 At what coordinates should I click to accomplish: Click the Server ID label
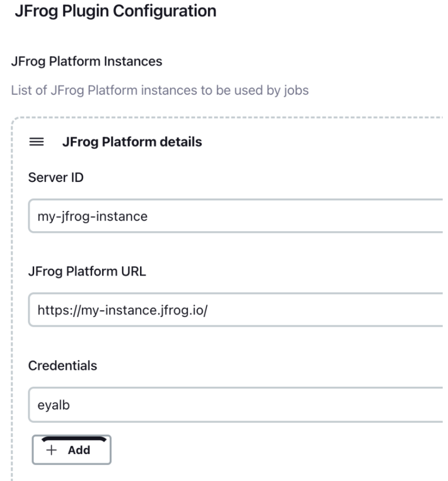pyautogui.click(x=56, y=178)
